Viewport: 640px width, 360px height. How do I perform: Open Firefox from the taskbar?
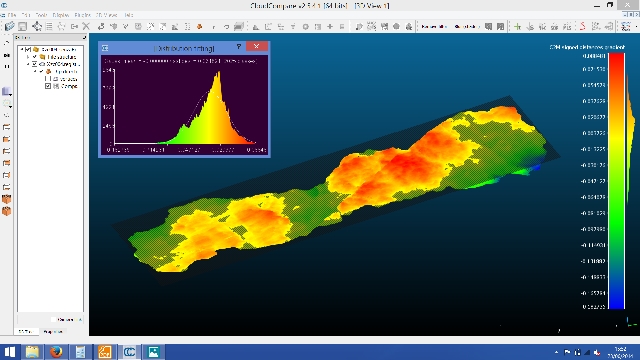click(x=56, y=352)
